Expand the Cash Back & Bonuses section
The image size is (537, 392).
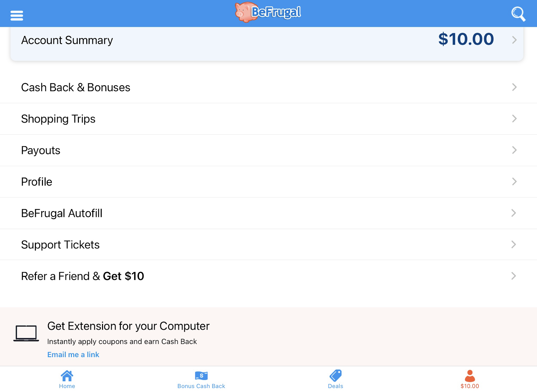(268, 87)
